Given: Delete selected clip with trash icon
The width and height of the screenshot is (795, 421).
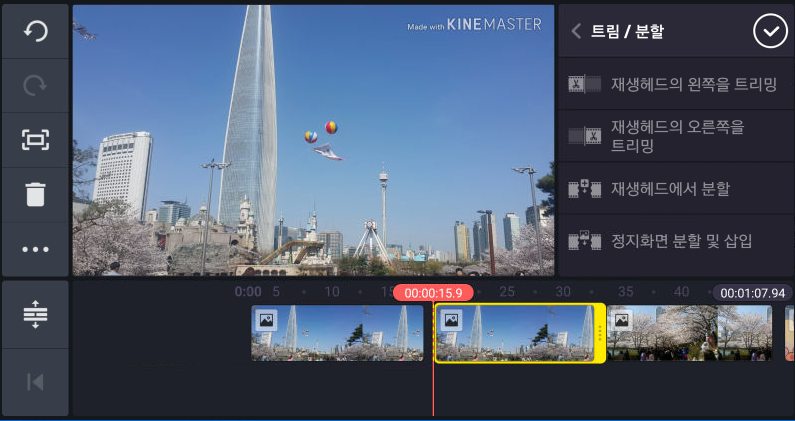Looking at the screenshot, I should click(x=35, y=194).
